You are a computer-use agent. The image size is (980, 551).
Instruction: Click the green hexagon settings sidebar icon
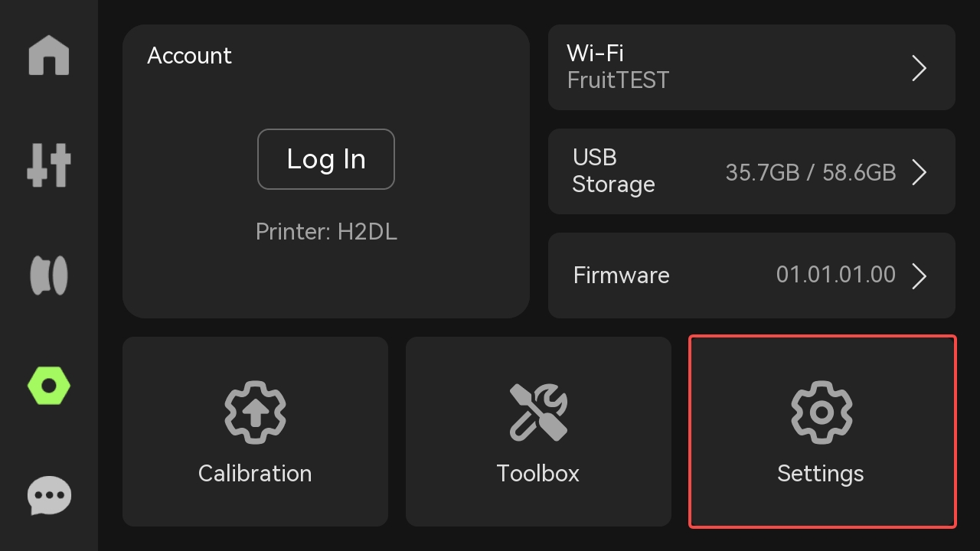click(x=48, y=385)
